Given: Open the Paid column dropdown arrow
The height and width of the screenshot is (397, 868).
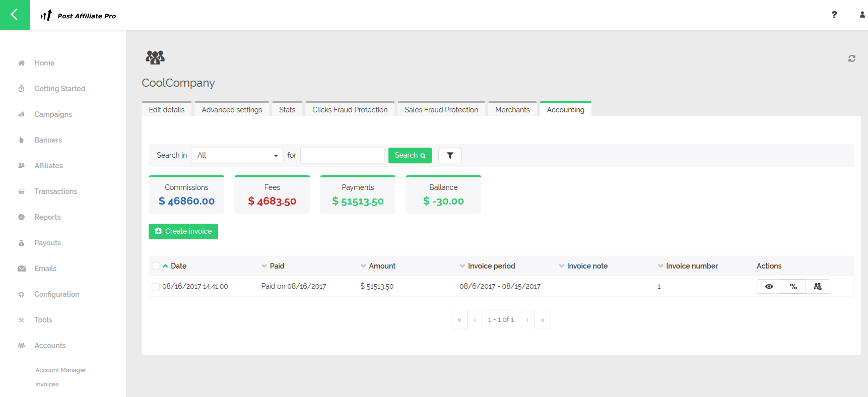Looking at the screenshot, I should click(264, 266).
